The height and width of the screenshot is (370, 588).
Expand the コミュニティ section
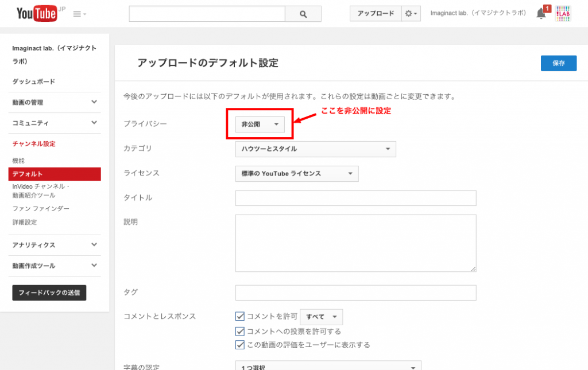pos(55,123)
